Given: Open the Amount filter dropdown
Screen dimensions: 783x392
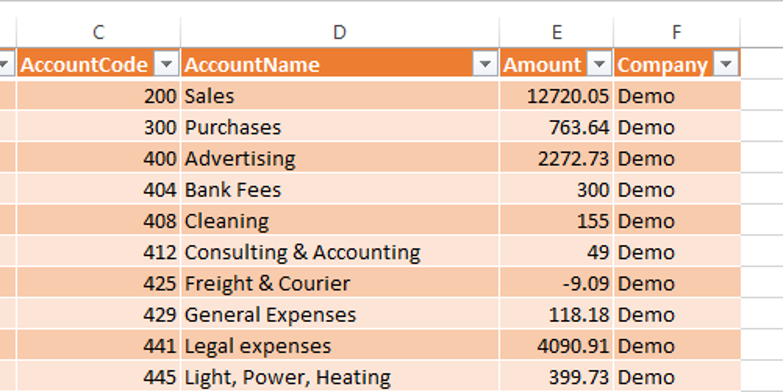Looking at the screenshot, I should 599,64.
